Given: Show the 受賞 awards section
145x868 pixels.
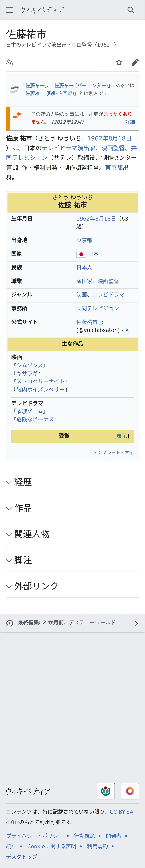Looking at the screenshot, I should tap(121, 436).
